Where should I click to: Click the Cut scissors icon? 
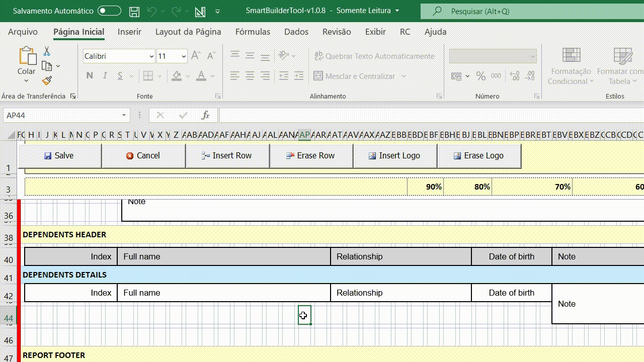47,51
